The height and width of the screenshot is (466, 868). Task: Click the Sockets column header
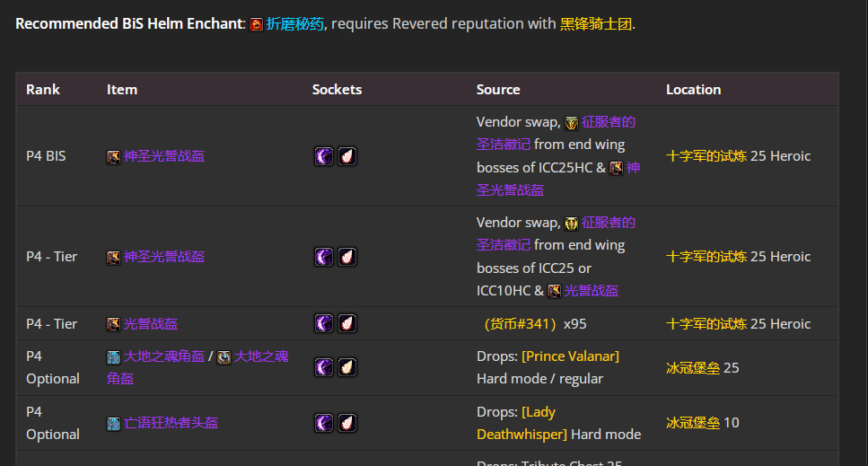[x=337, y=90]
